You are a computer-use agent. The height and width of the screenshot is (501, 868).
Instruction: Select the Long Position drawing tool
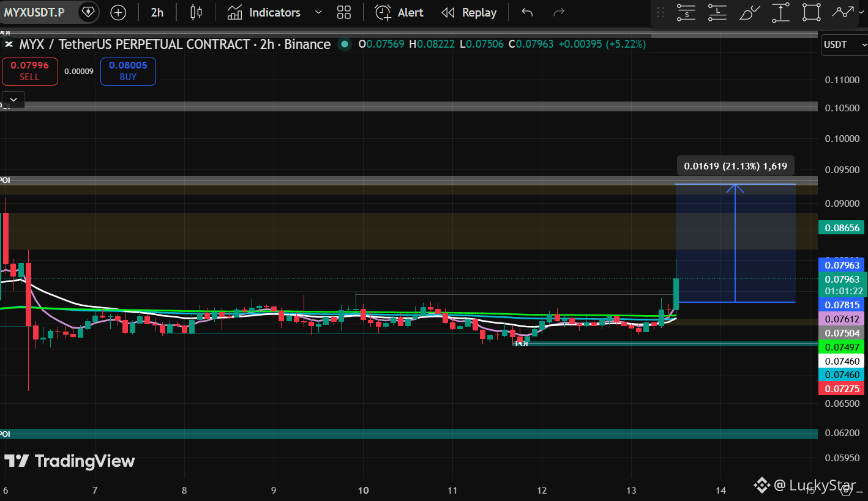(x=717, y=12)
